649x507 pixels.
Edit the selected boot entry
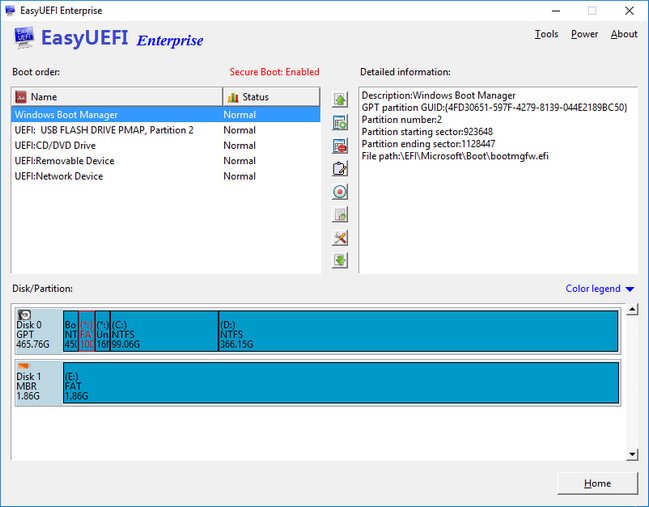pos(340,169)
